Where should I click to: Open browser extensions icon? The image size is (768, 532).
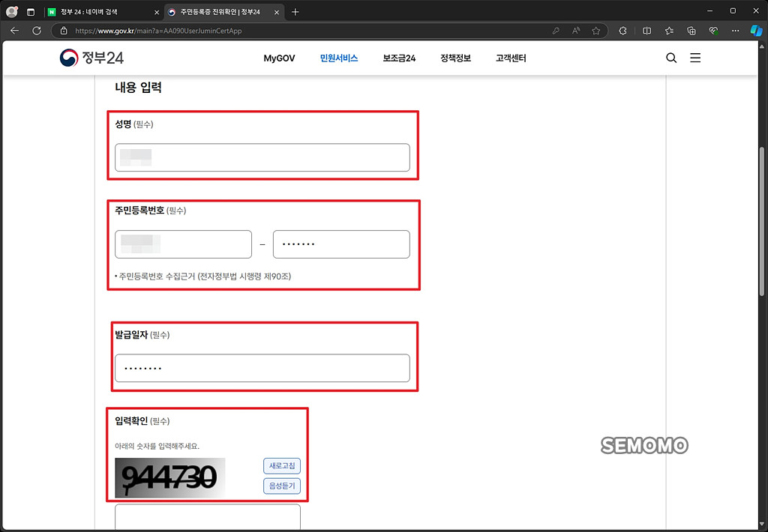coord(622,30)
